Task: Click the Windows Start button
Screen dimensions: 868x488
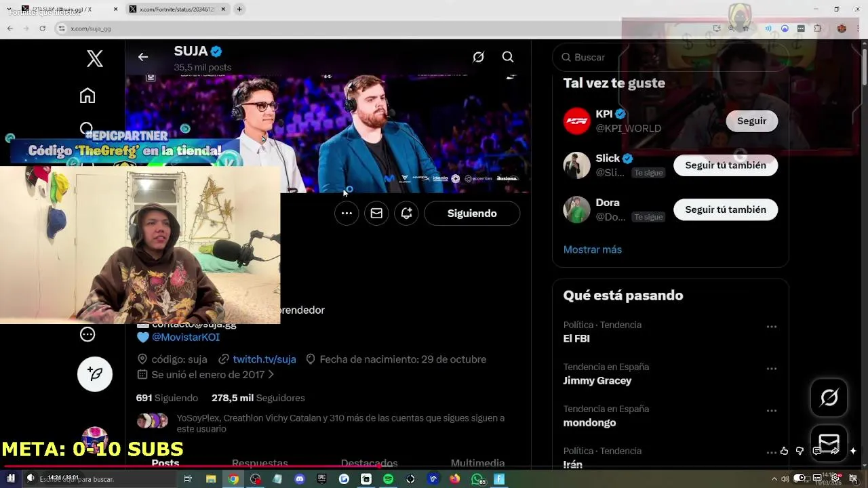Action: 10,479
